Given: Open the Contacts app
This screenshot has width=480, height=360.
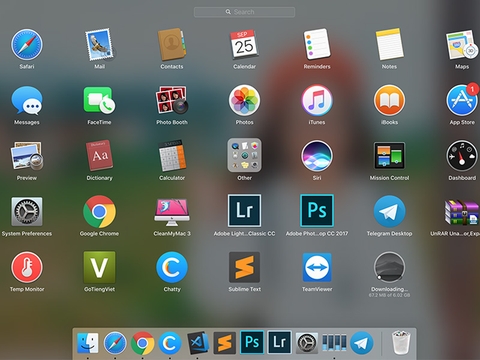Looking at the screenshot, I should [x=171, y=45].
